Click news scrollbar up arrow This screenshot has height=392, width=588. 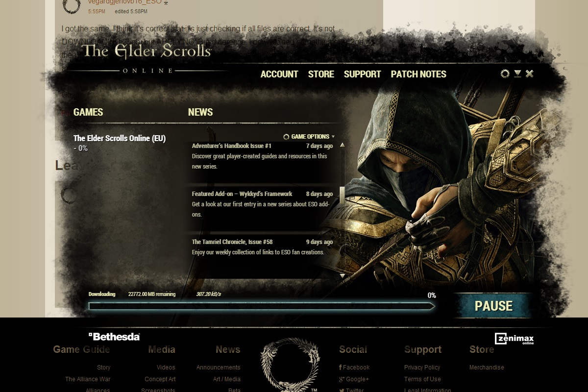[342, 145]
